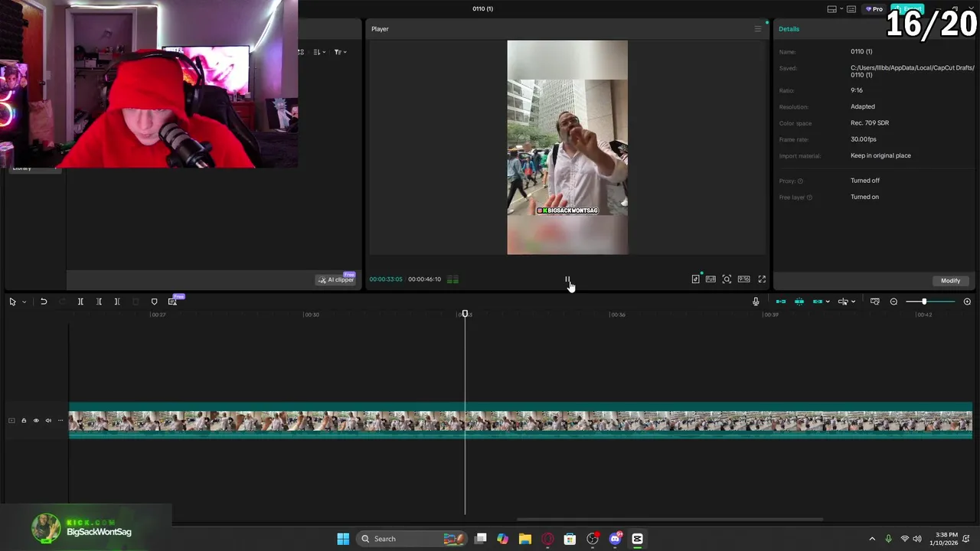This screenshot has width=980, height=551.
Task: Click the saved path text in Details
Action: point(912,71)
